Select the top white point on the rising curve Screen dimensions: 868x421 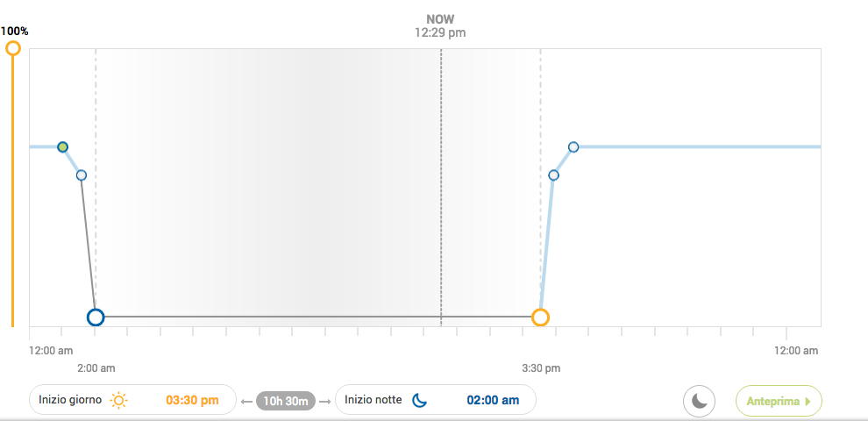(573, 146)
